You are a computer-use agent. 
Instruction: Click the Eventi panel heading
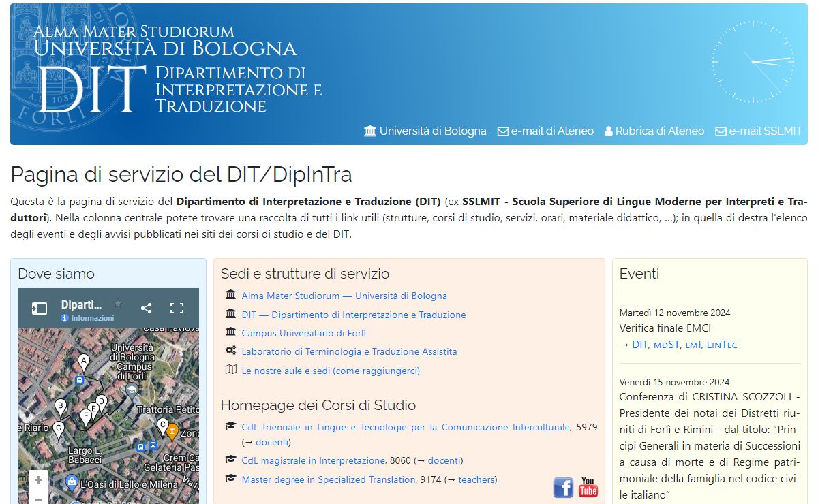[x=639, y=274]
